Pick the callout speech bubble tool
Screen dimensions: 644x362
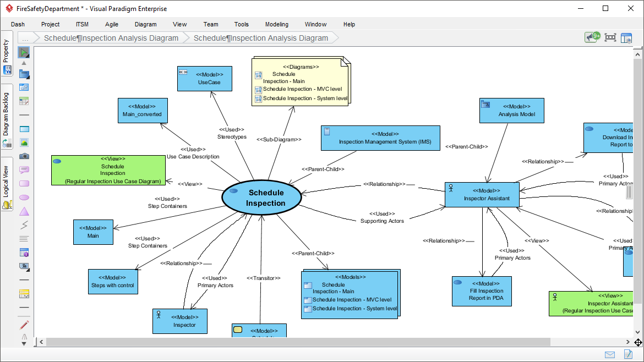[x=24, y=170]
